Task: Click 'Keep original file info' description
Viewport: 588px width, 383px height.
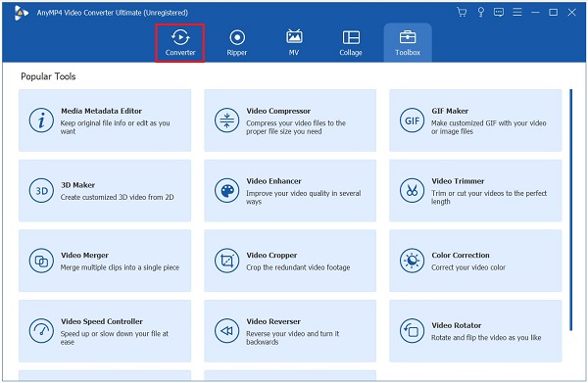Action: click(115, 127)
